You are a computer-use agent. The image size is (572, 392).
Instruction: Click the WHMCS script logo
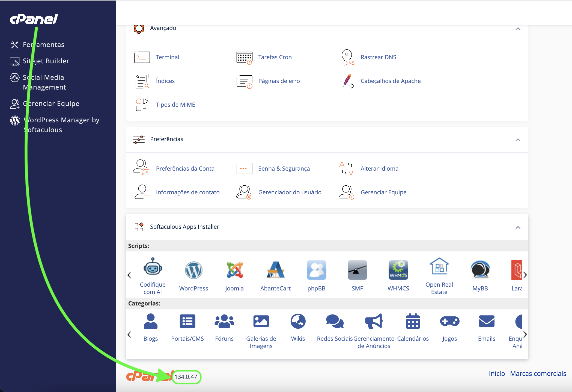tap(398, 270)
